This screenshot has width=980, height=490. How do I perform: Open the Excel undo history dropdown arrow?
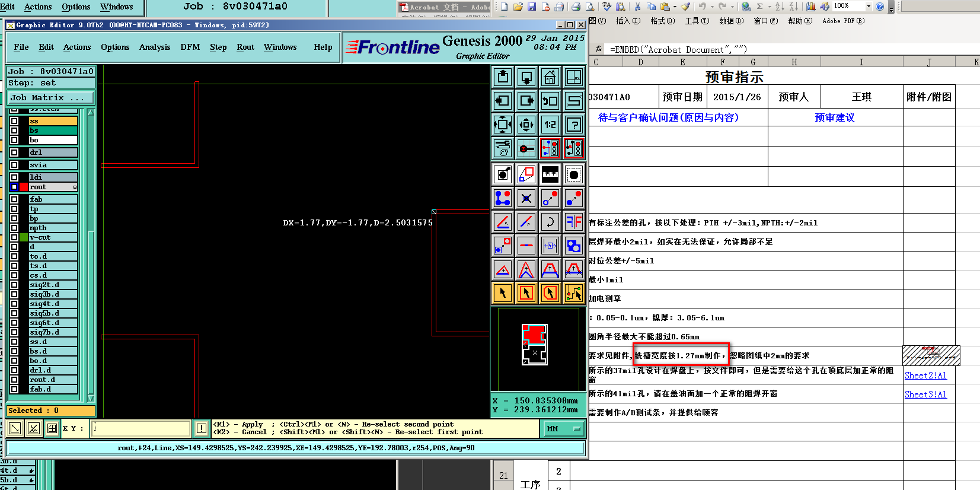tap(711, 7)
